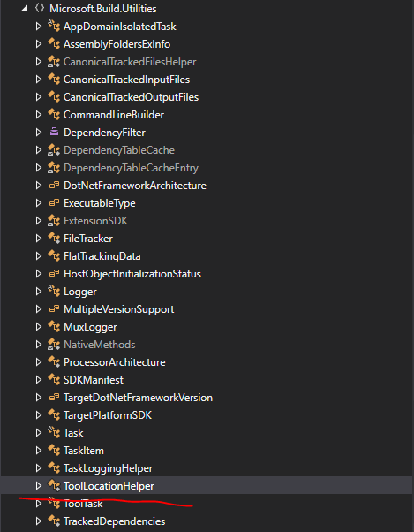Click the class icon next to FileTracker
This screenshot has width=414, height=532.
pos(54,238)
